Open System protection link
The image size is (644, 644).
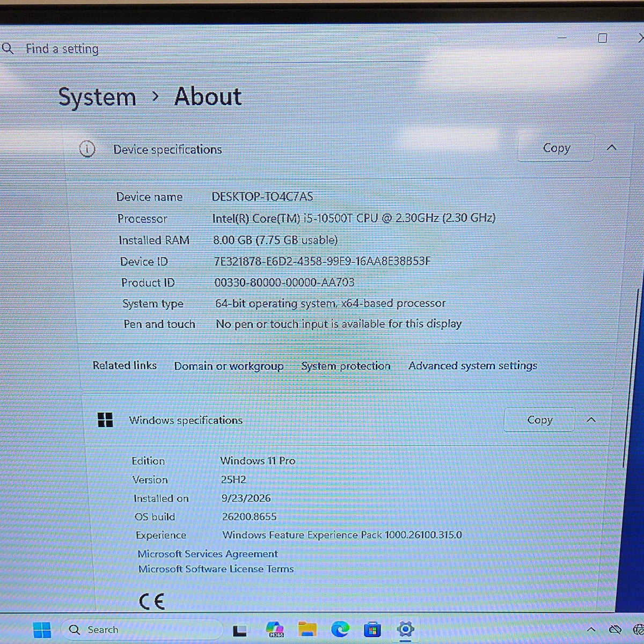346,366
